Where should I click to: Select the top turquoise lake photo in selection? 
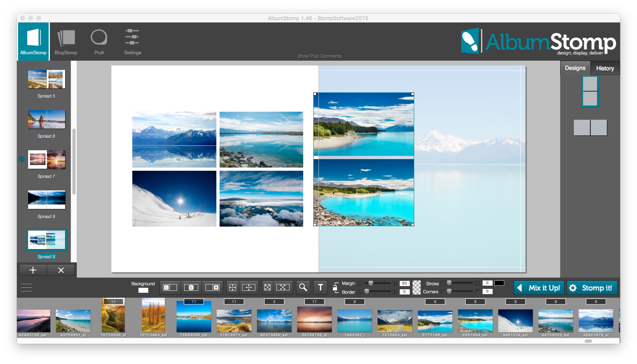coord(364,125)
